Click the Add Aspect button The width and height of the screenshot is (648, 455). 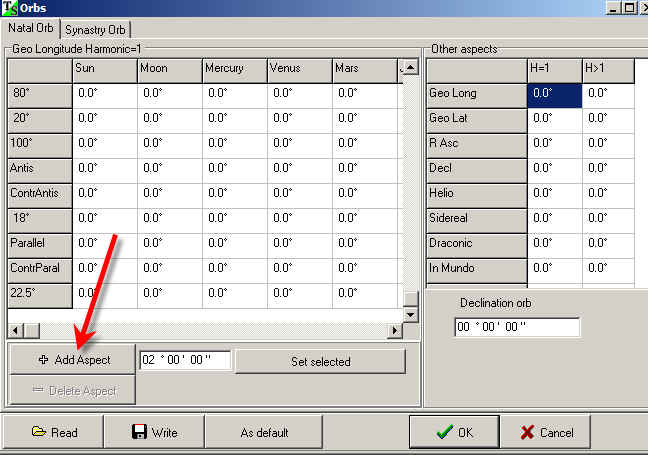pos(72,360)
